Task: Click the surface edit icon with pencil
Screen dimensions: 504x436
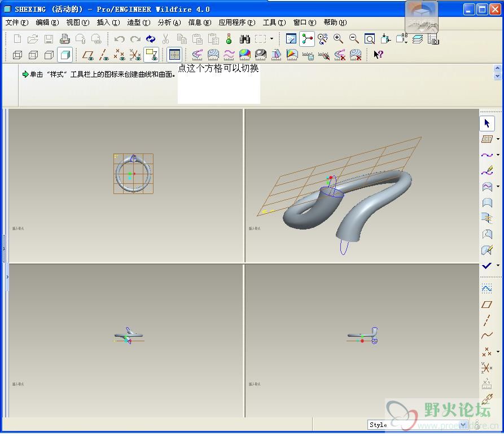Action: click(487, 250)
